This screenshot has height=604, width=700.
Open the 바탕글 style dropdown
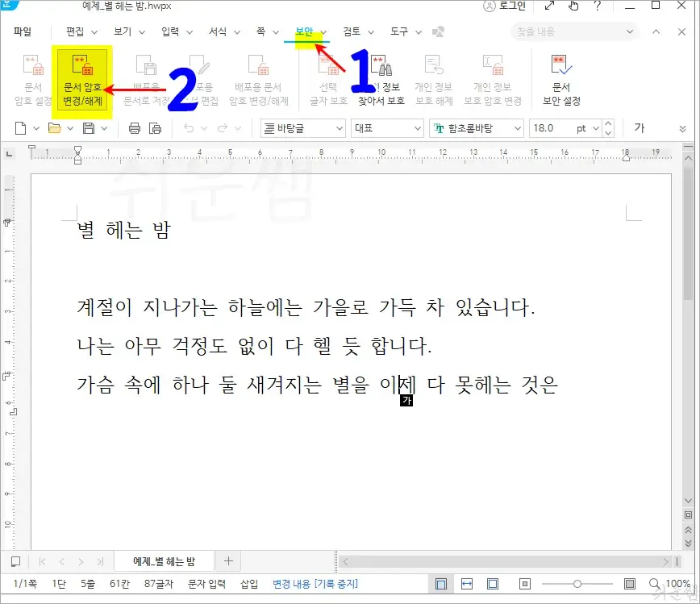pos(302,127)
